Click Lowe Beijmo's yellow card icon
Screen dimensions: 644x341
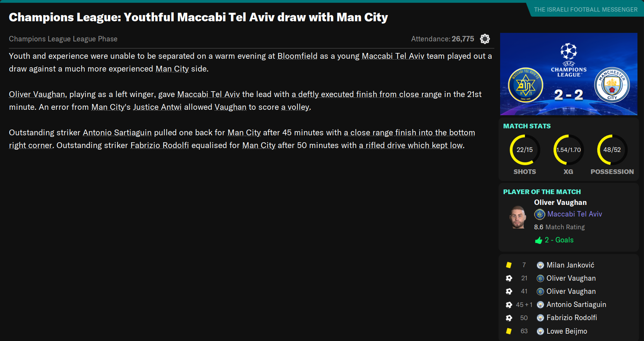[509, 331]
